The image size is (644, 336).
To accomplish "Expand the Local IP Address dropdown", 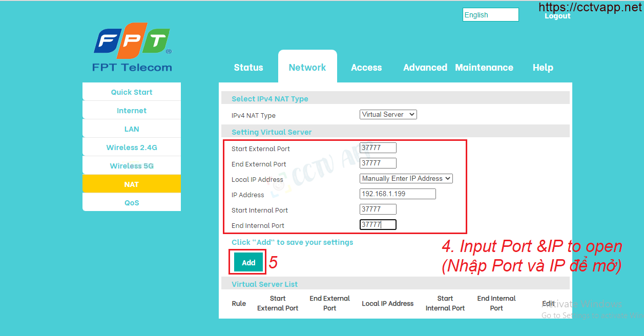I will [x=406, y=179].
